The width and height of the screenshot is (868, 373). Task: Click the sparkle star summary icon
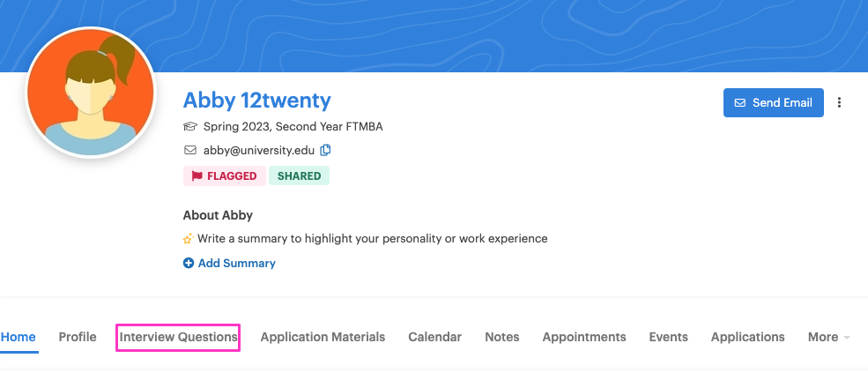click(x=189, y=239)
